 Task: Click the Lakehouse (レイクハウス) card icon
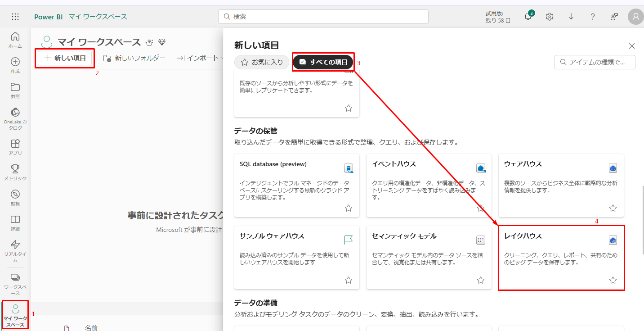[x=613, y=240]
